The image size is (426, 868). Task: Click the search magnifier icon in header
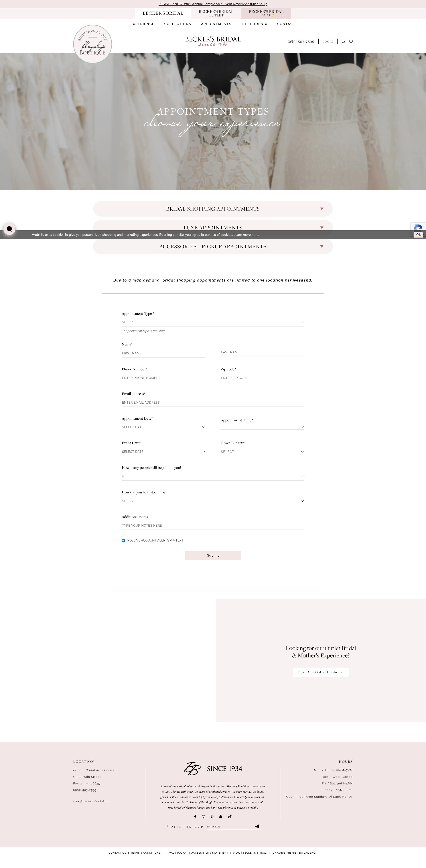(343, 41)
